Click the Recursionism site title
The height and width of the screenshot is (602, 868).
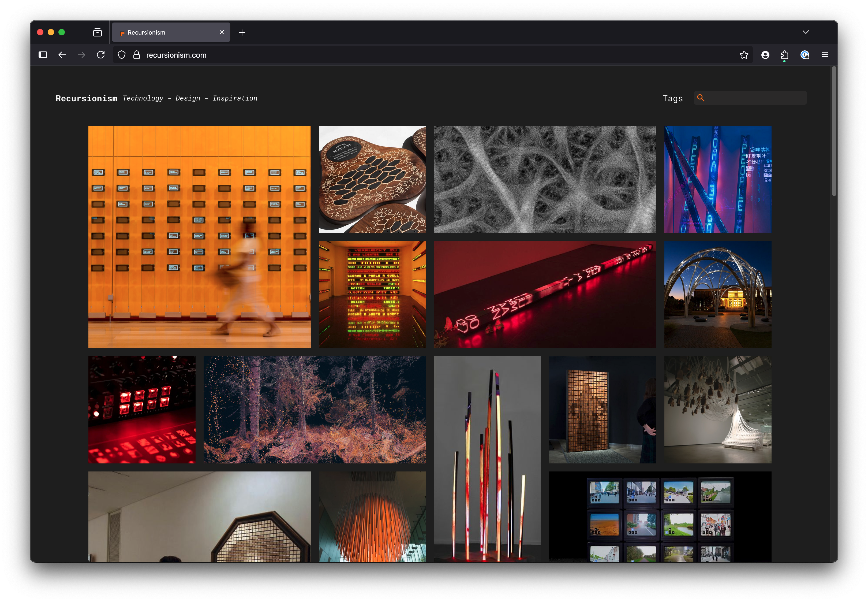pos(86,98)
